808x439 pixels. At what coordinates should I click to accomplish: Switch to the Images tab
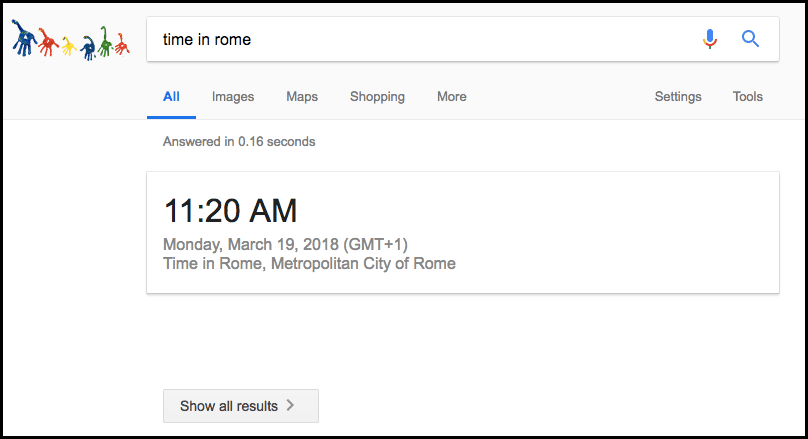[233, 97]
